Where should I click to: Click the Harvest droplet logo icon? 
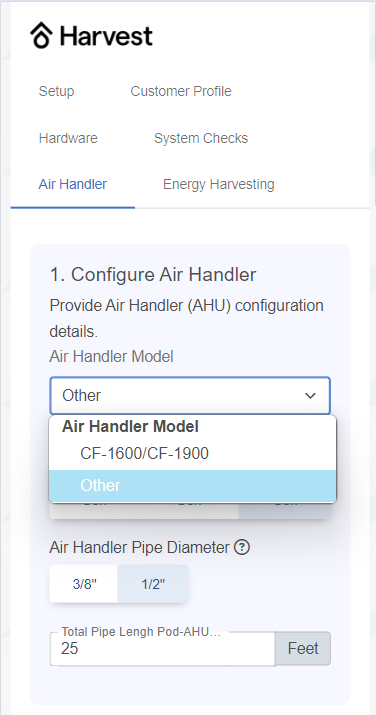coord(41,36)
